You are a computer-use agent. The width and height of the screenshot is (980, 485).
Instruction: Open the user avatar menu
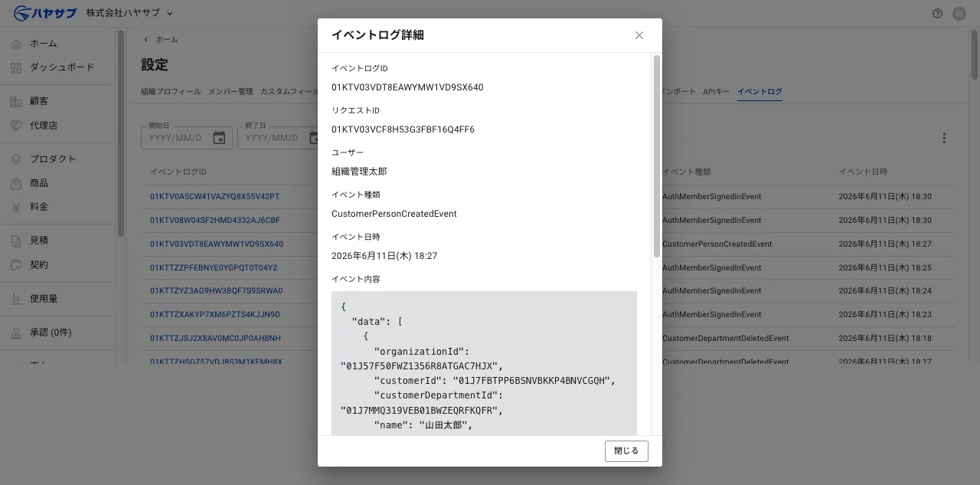[x=959, y=14]
